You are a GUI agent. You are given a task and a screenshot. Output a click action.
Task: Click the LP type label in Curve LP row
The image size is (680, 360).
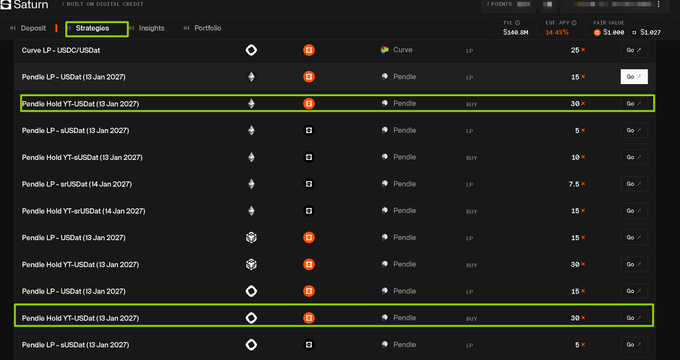469,51
